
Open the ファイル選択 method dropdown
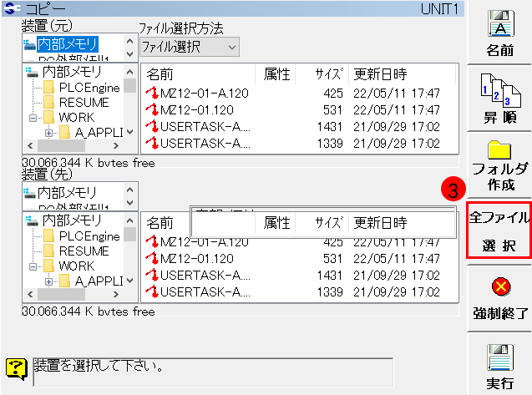(190, 47)
